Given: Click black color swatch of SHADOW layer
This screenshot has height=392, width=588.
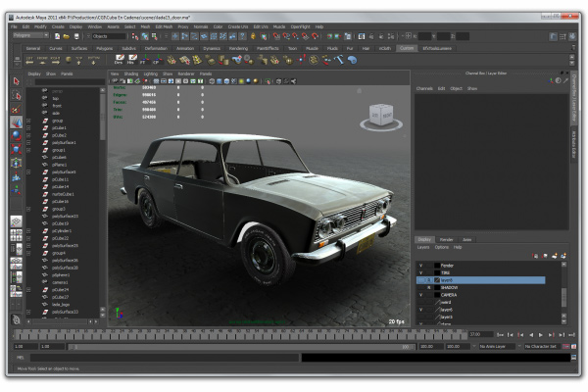Looking at the screenshot, I should click(437, 288).
